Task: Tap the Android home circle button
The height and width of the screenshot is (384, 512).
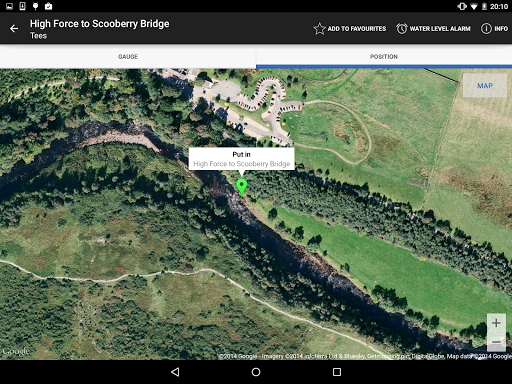Action: 256,372
